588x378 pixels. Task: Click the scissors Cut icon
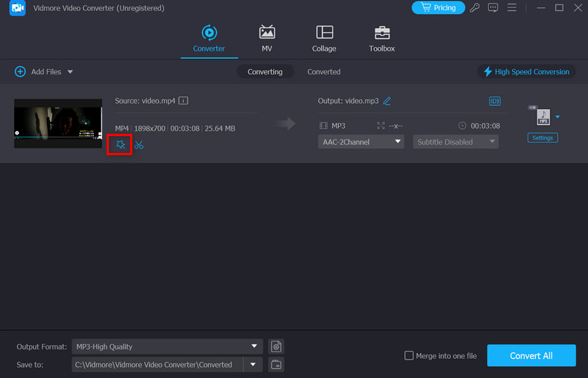139,145
